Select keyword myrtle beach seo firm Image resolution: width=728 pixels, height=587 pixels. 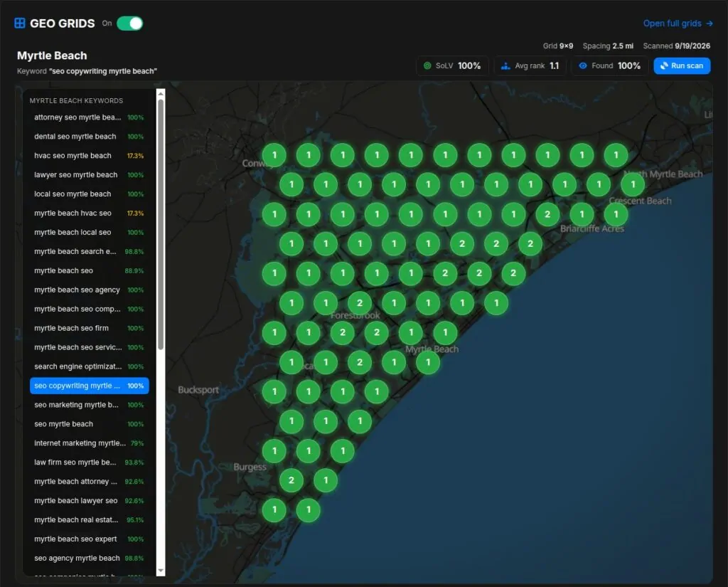89,328
